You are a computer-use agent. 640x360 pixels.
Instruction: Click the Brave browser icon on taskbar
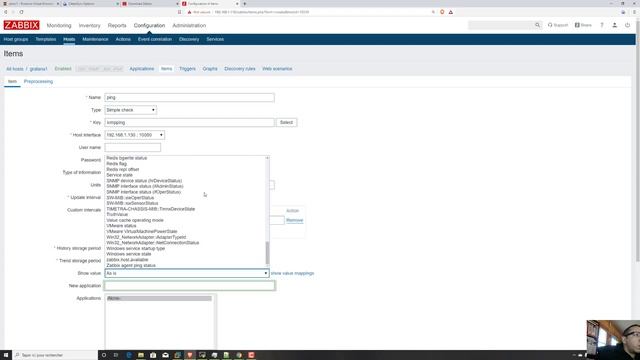[x=190, y=355]
